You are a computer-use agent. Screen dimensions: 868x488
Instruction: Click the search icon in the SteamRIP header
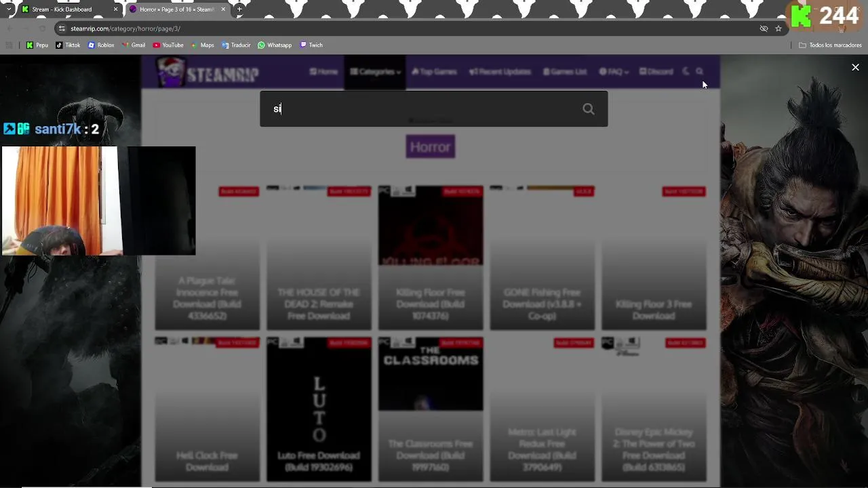pos(699,72)
